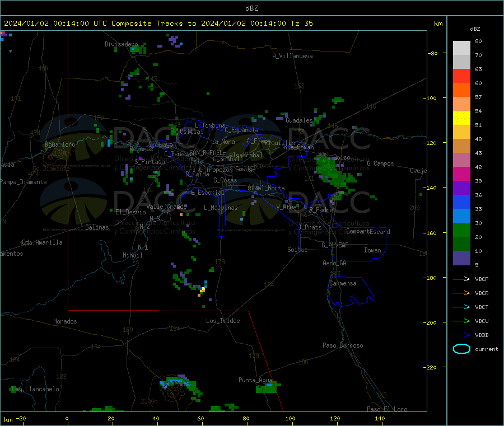Viewport: 504px width, 426px height.
Task: Select the light blue swatch in legend
Action: pyautogui.click(x=461, y=216)
